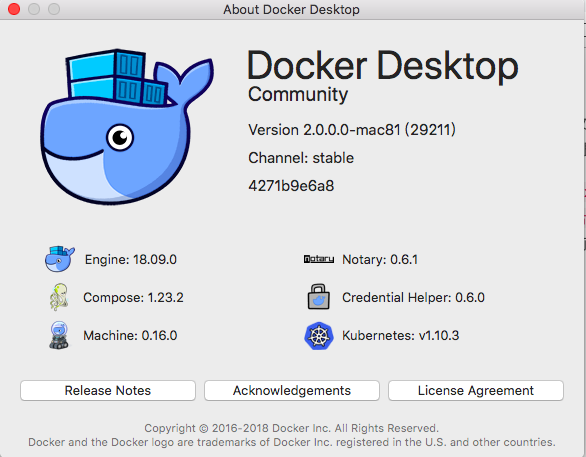This screenshot has height=457, width=586.
Task: Click the Compose octopus icon
Action: pos(59,297)
